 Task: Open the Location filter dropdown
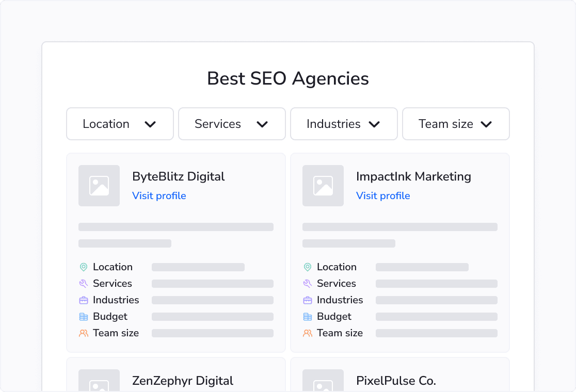[x=120, y=124]
